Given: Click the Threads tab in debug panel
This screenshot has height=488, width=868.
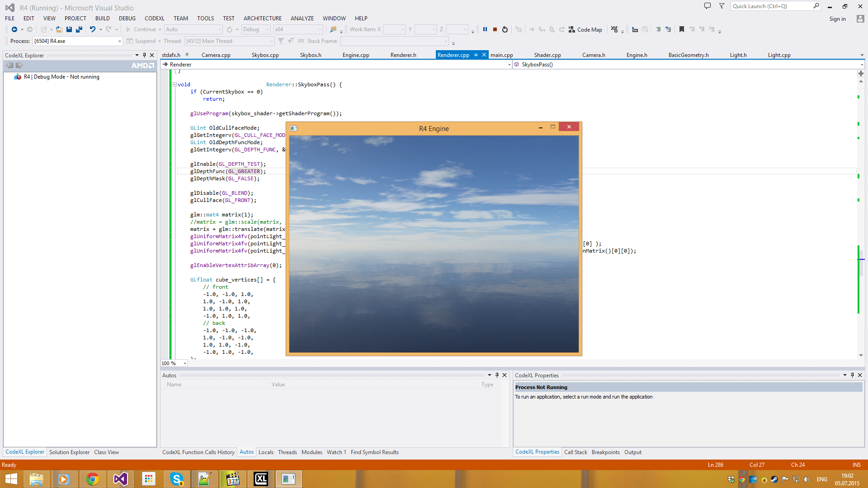Looking at the screenshot, I should click(287, 452).
